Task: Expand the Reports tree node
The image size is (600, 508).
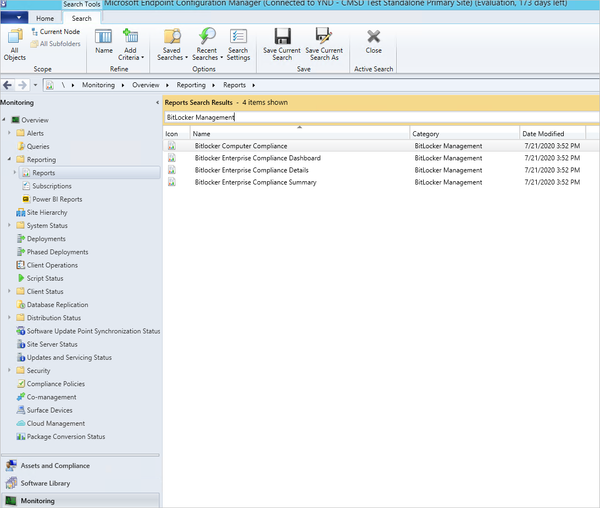Action: click(15, 172)
